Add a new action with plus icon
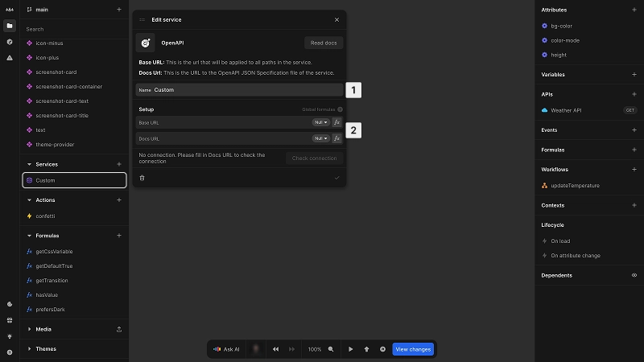 [119, 200]
